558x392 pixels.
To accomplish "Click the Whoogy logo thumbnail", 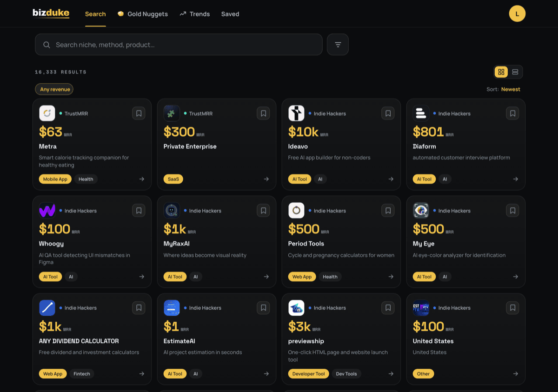I will (x=47, y=211).
